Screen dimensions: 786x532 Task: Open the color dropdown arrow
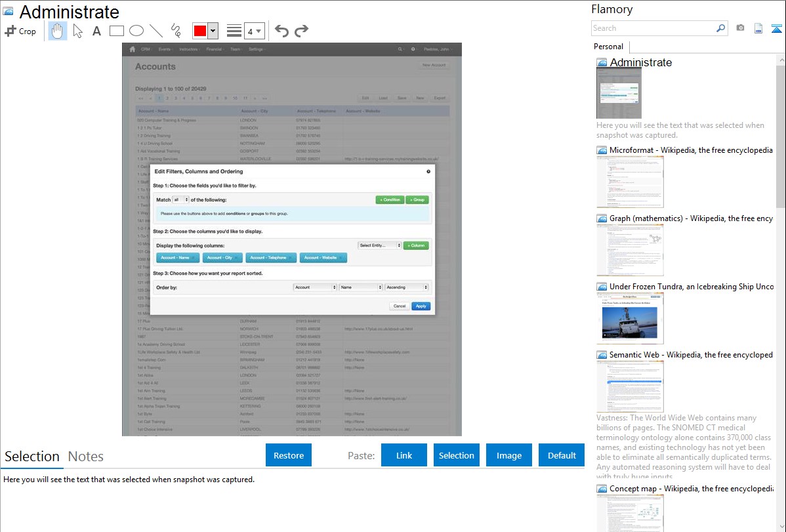coord(213,31)
